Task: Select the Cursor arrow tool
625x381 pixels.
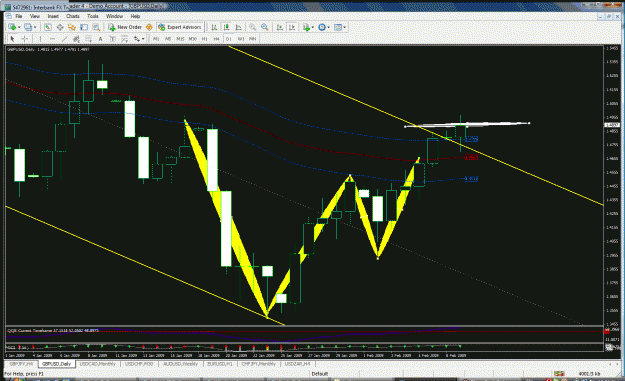Action: (12, 39)
